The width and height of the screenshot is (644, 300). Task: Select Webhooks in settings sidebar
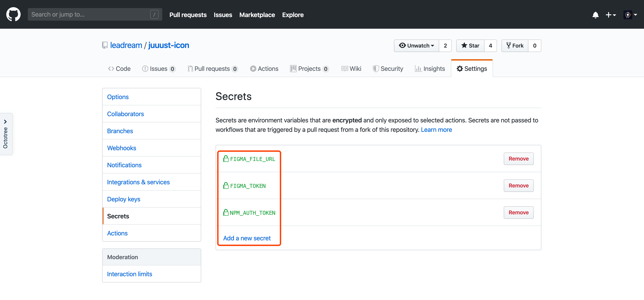(121, 148)
